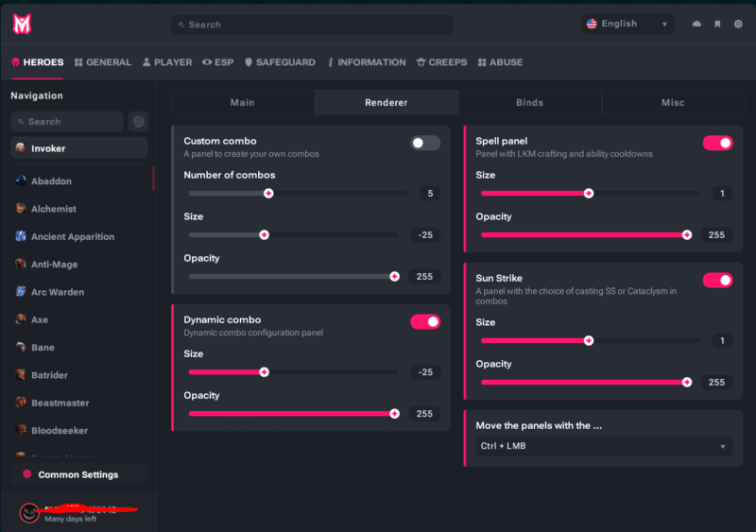Viewport: 756px width, 532px height.
Task: Click the helmet icon on HEROES tab
Action: click(x=16, y=62)
